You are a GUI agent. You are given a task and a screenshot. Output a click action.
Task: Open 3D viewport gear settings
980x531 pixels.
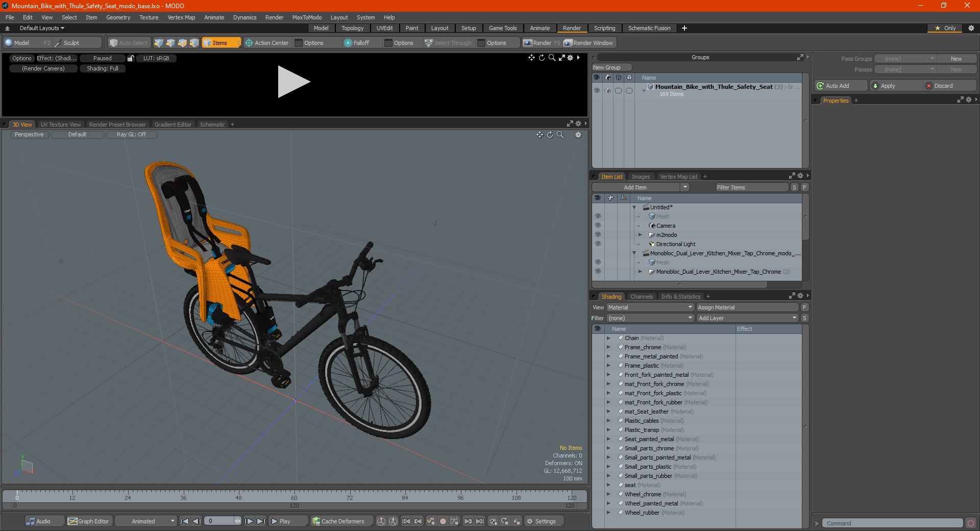click(x=578, y=135)
